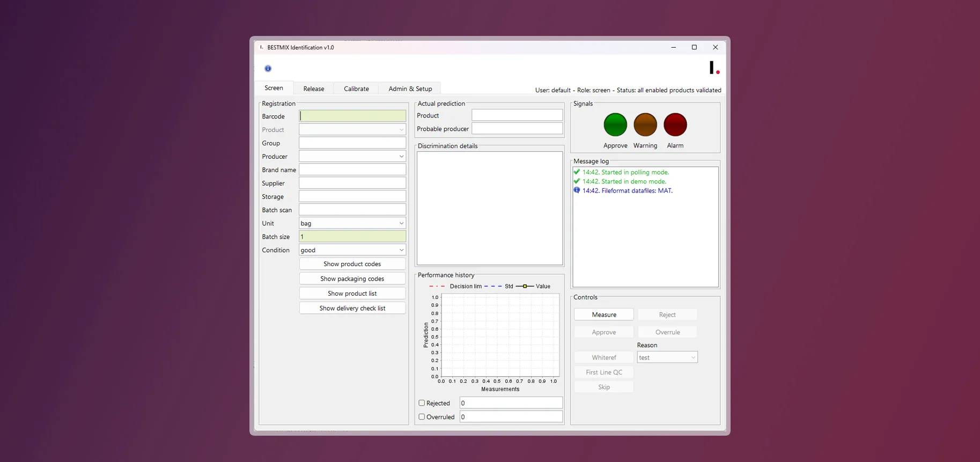The image size is (980, 462).
Task: Click the blue info icon below the title bar
Action: 268,69
